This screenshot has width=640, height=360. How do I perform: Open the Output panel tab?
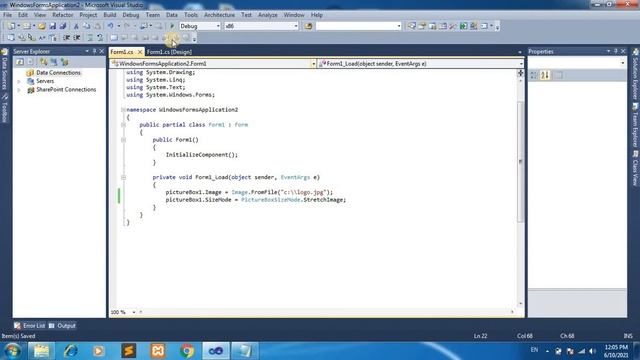point(62,326)
